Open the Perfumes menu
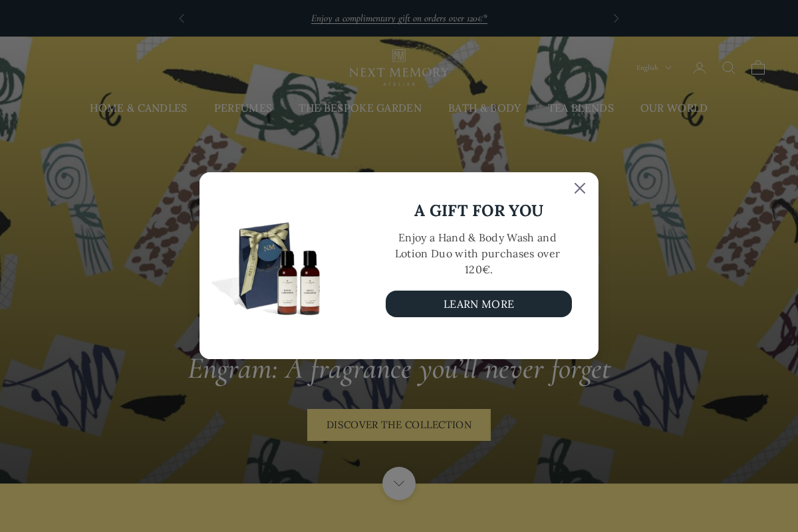Screen dimensions: 798x532 243,108
